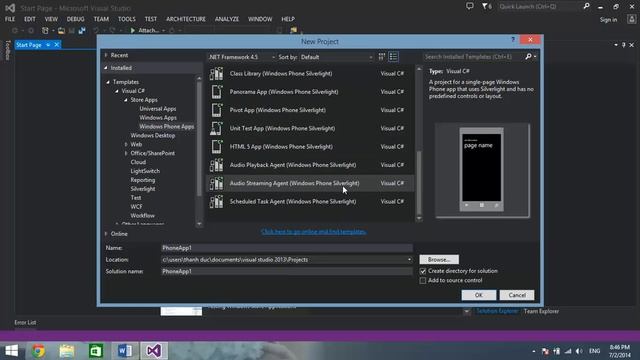Click the search templates magnifier icon
The image size is (640, 360).
pyautogui.click(x=529, y=57)
